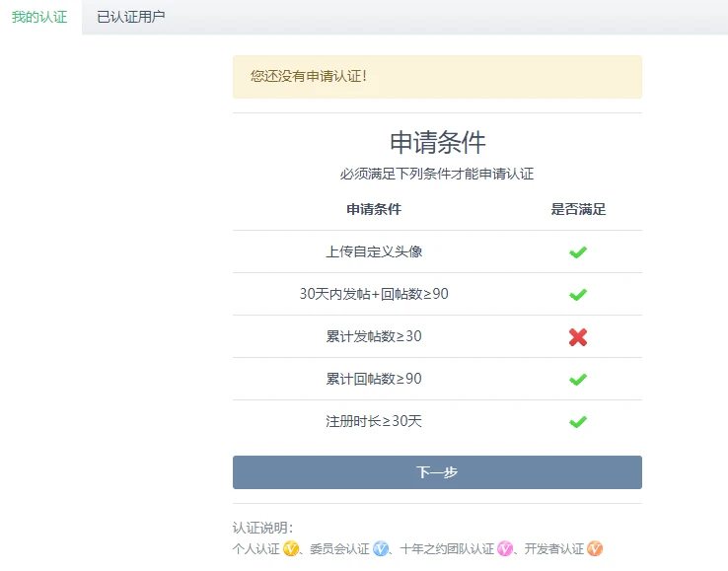Click the yellow 个人认证 badge icon
Viewport: 728px width, 571px height.
click(x=291, y=549)
